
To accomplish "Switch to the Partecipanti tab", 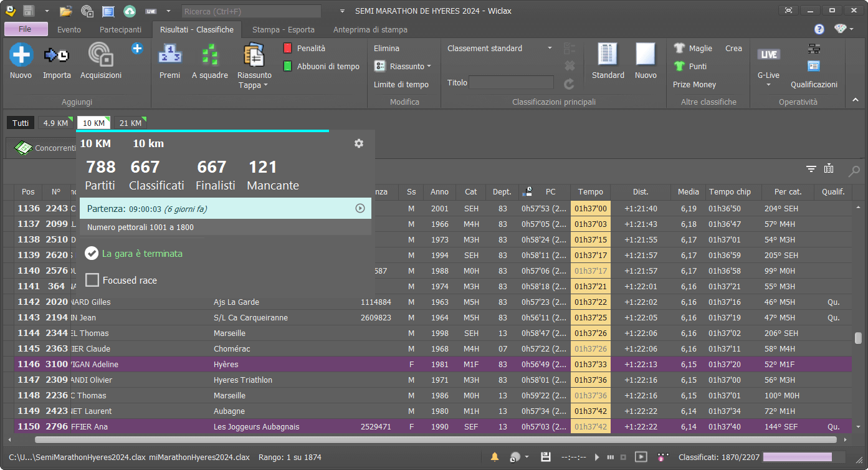I will click(x=120, y=29).
